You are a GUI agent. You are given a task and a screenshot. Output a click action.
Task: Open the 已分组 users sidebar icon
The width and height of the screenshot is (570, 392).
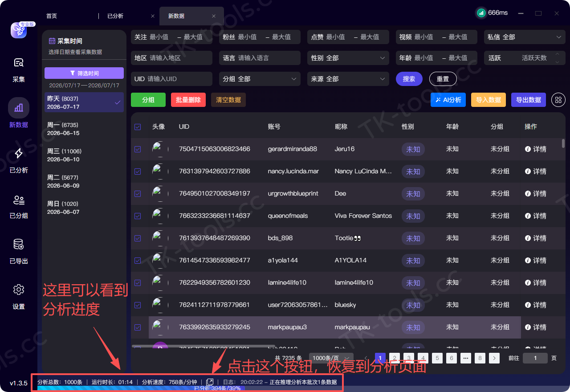tap(19, 200)
